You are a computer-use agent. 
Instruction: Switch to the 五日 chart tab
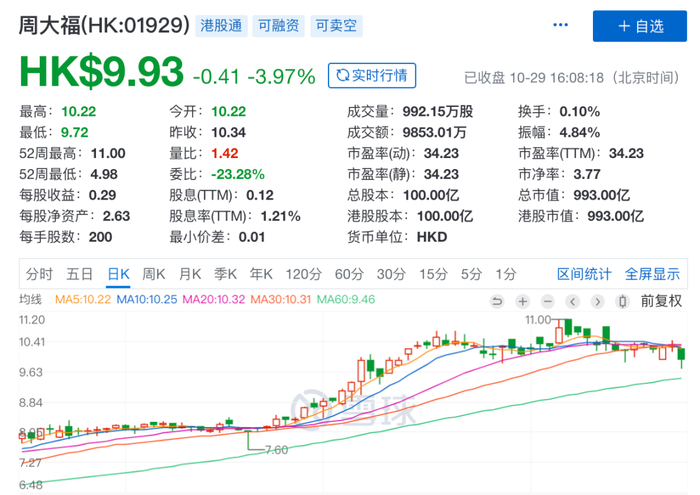[x=79, y=274]
